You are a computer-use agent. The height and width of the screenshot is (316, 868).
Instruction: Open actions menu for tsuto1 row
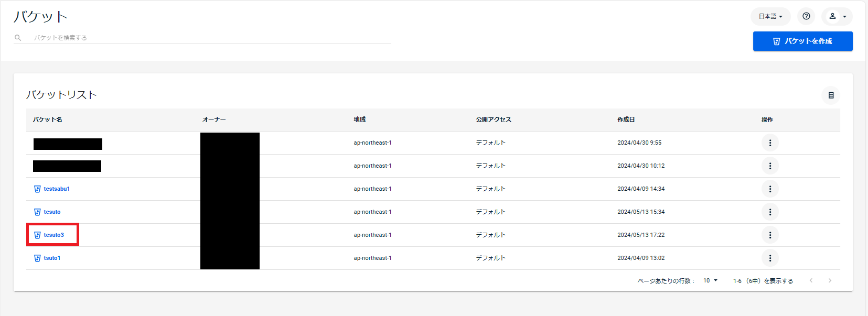(x=769, y=258)
